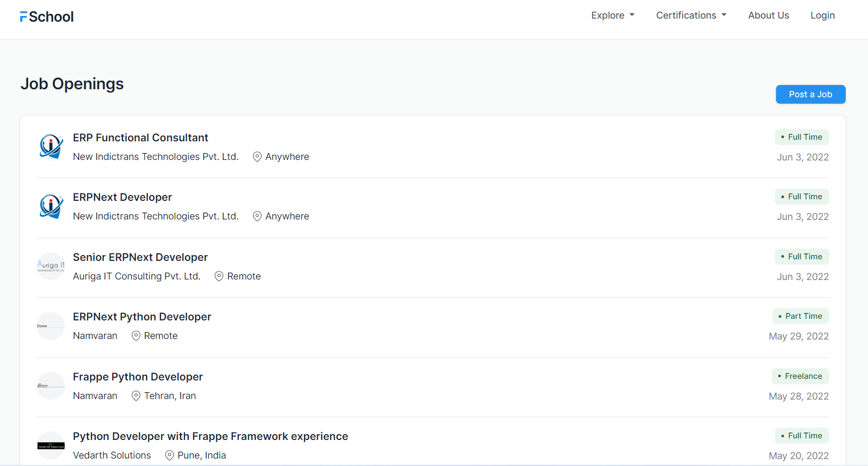Click Full Time badge on Vedarth Solutions job
868x466 pixels.
(802, 436)
